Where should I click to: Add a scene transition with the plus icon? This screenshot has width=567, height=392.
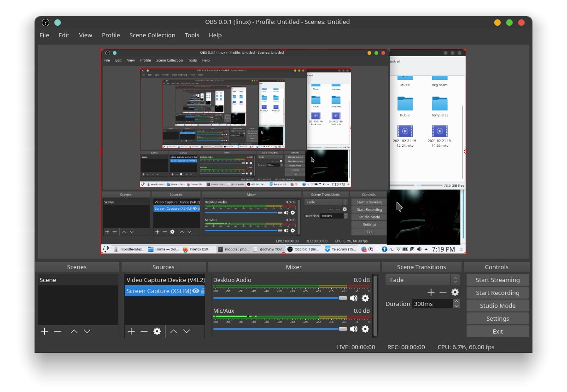[x=431, y=292]
